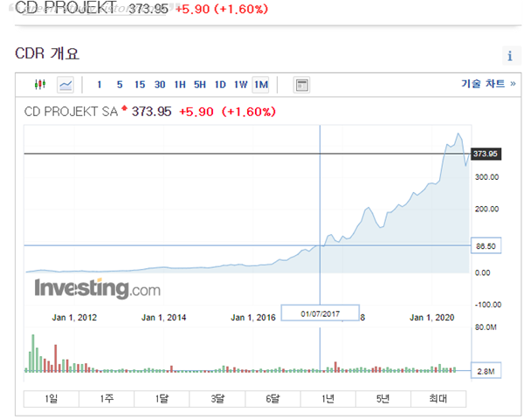Choose the 1M interval
The image size is (524, 420).
click(x=260, y=85)
